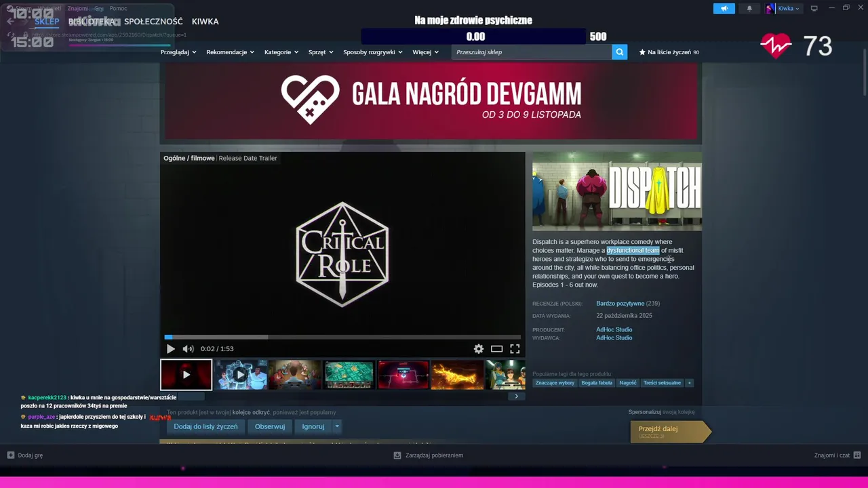Click the wishlist star icon

coord(642,52)
